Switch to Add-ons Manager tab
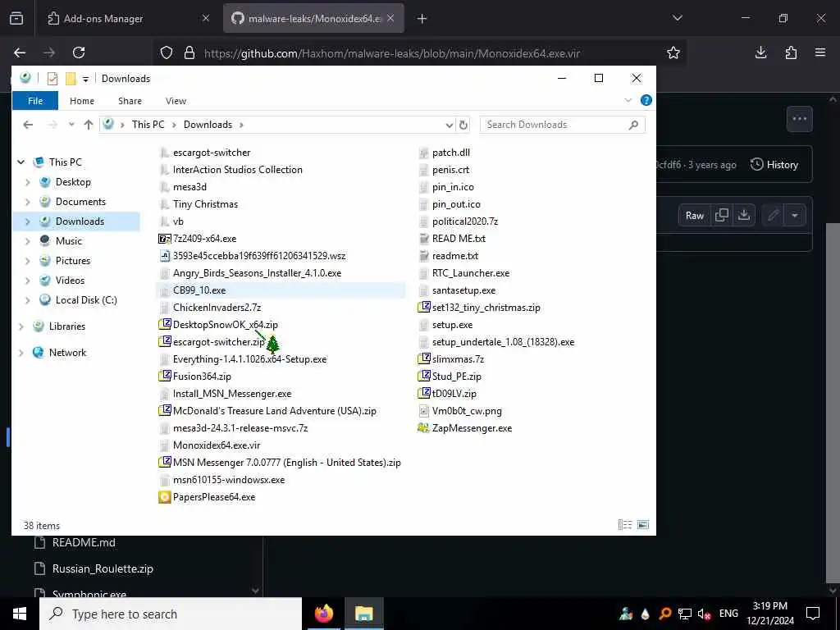840x630 pixels. coord(129,18)
